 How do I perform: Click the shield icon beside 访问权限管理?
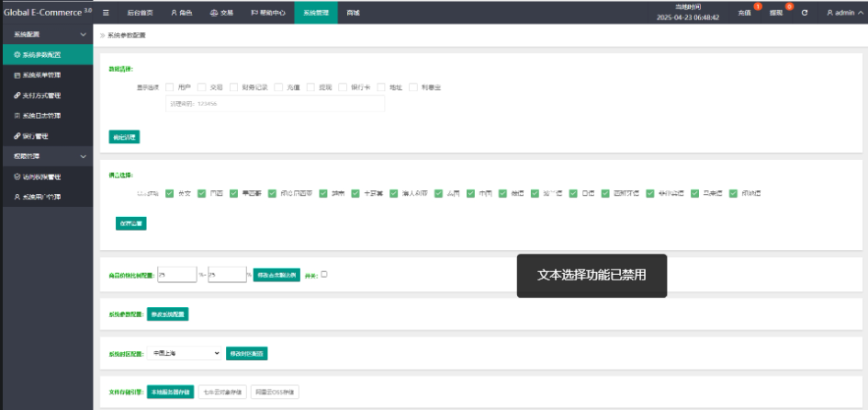pos(17,177)
